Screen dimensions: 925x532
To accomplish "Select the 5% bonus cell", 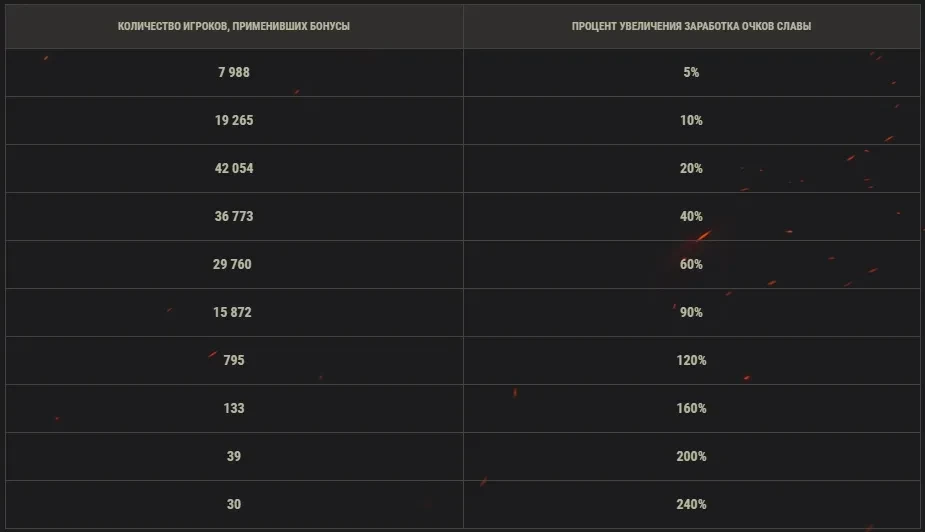I will pos(691,73).
